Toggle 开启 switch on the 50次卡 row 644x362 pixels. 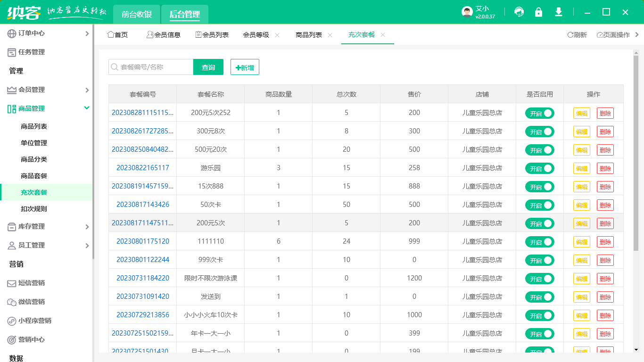(x=539, y=205)
